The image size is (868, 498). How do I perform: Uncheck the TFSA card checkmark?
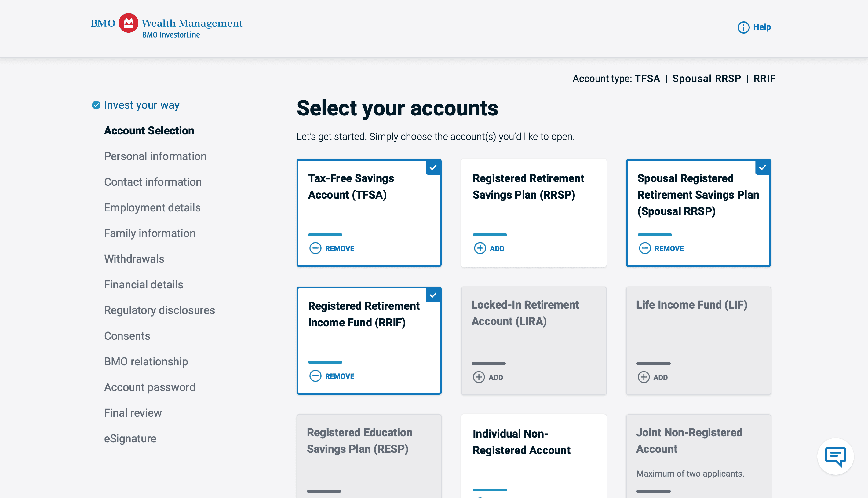[433, 168]
